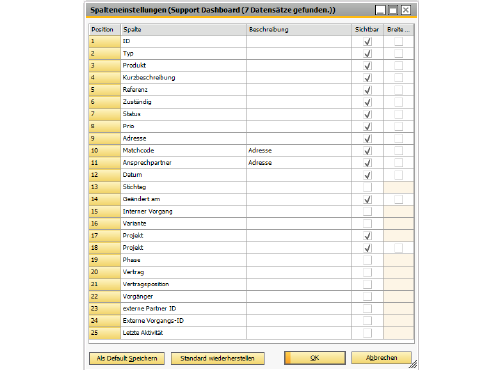This screenshot has height=370, width=502.
Task: Close the Spalteneinstellungen window
Action: (x=406, y=10)
